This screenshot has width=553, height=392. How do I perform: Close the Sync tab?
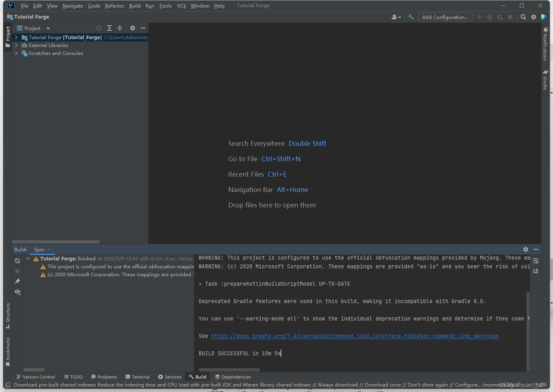click(x=49, y=250)
